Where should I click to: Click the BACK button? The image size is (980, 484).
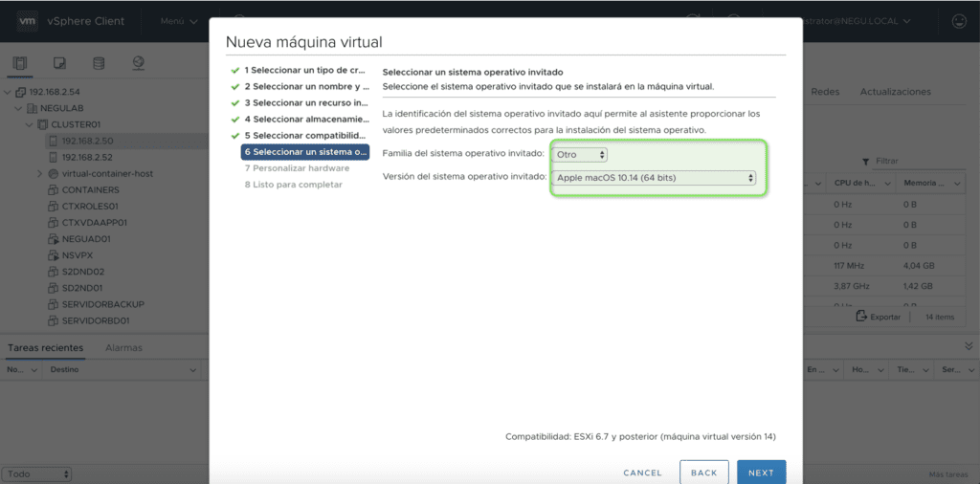(703, 473)
